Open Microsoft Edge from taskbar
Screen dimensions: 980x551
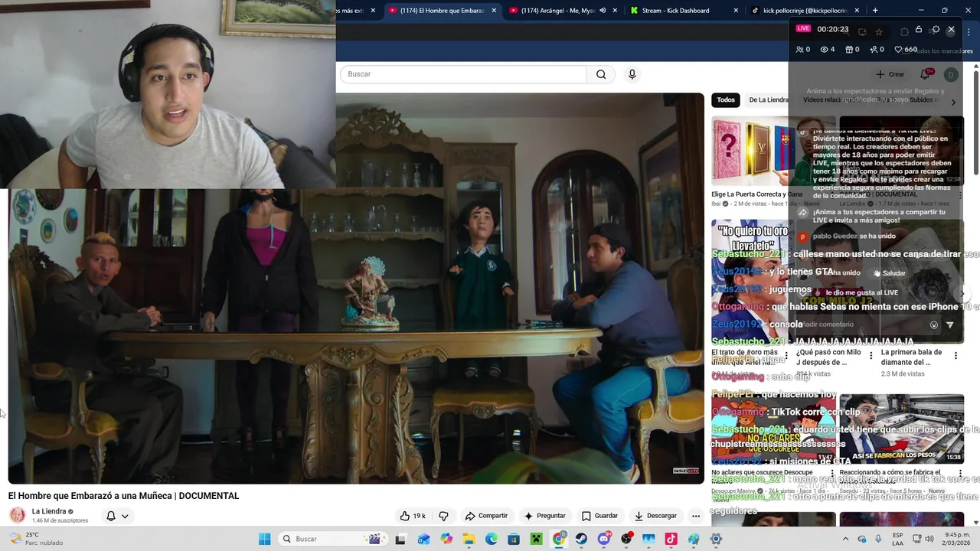491,539
